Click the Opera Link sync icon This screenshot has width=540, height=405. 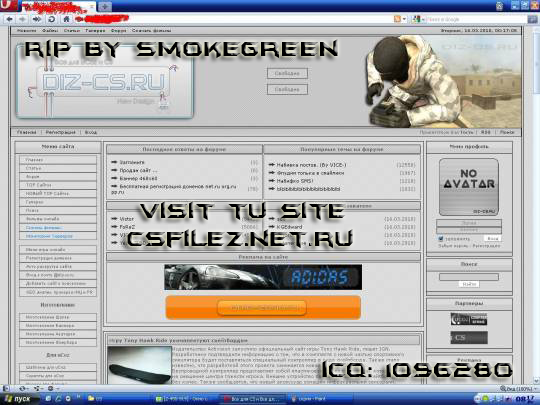(x=22, y=388)
